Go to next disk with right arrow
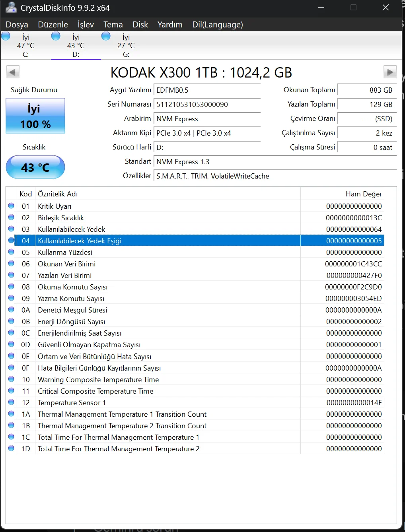Viewport: 405px width, 532px height. (390, 72)
